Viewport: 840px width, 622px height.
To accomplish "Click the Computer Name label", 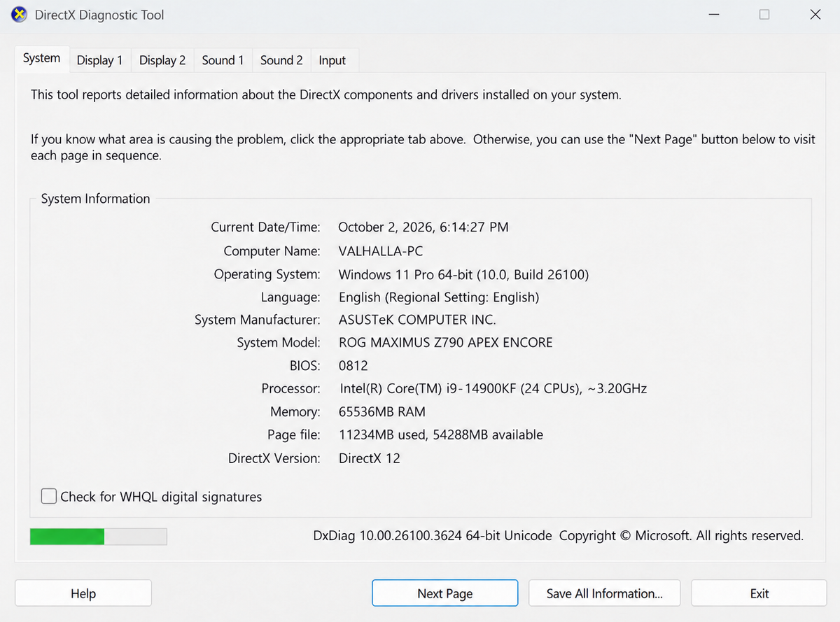I will pos(272,250).
